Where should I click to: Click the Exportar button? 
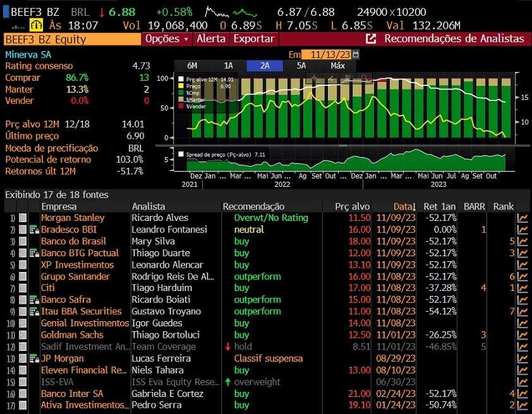(x=254, y=39)
